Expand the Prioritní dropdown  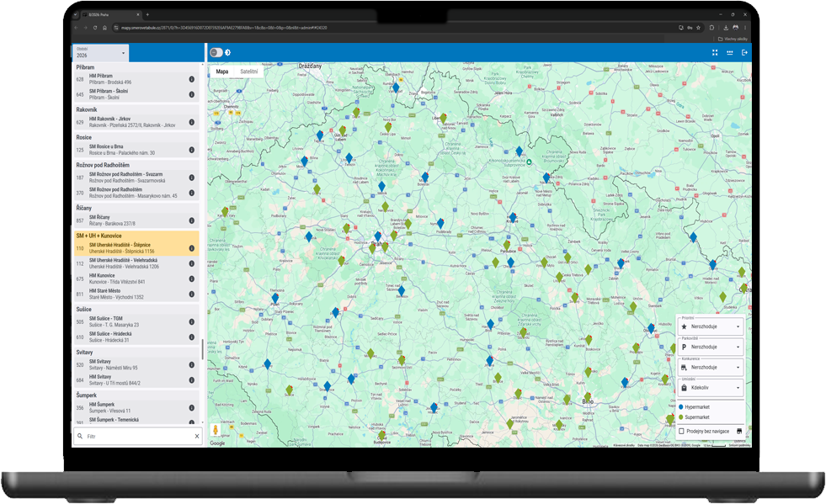(x=711, y=326)
